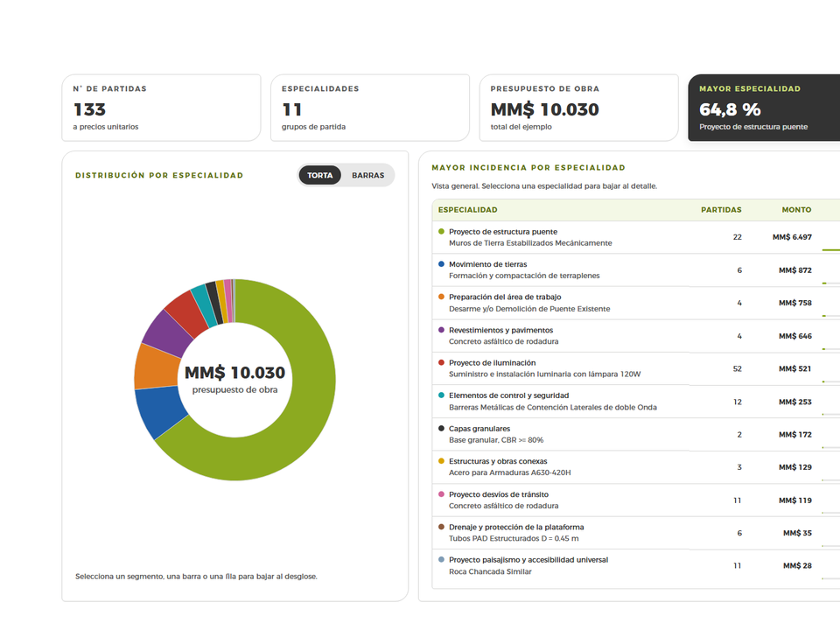Open Estructuras y obras conexas row
The height and width of the screenshot is (630, 840).
636,467
